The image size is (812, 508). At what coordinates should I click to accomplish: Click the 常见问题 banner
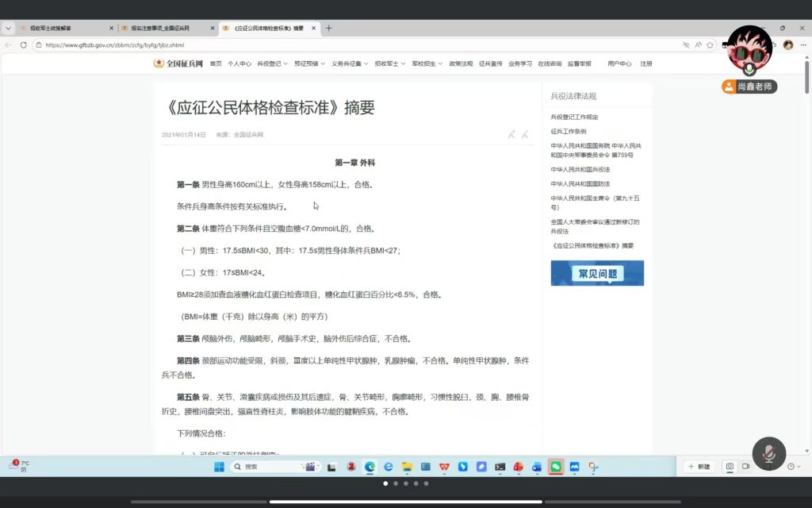click(597, 273)
